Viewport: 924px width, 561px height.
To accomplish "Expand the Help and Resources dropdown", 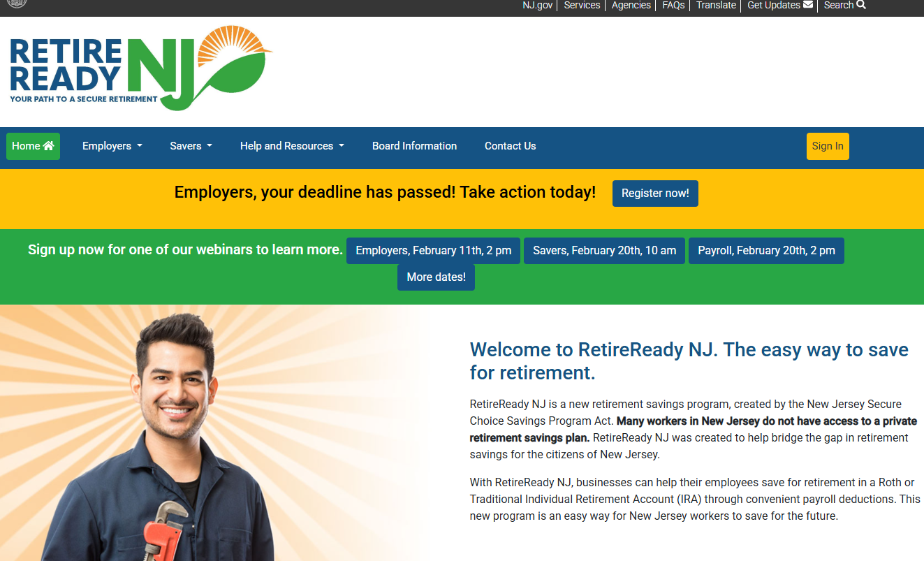I will click(x=291, y=146).
